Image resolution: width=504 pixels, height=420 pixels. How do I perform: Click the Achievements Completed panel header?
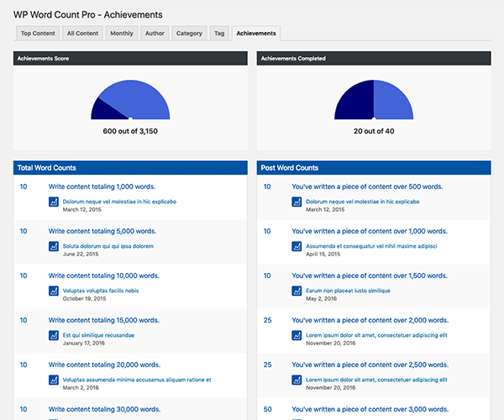374,58
